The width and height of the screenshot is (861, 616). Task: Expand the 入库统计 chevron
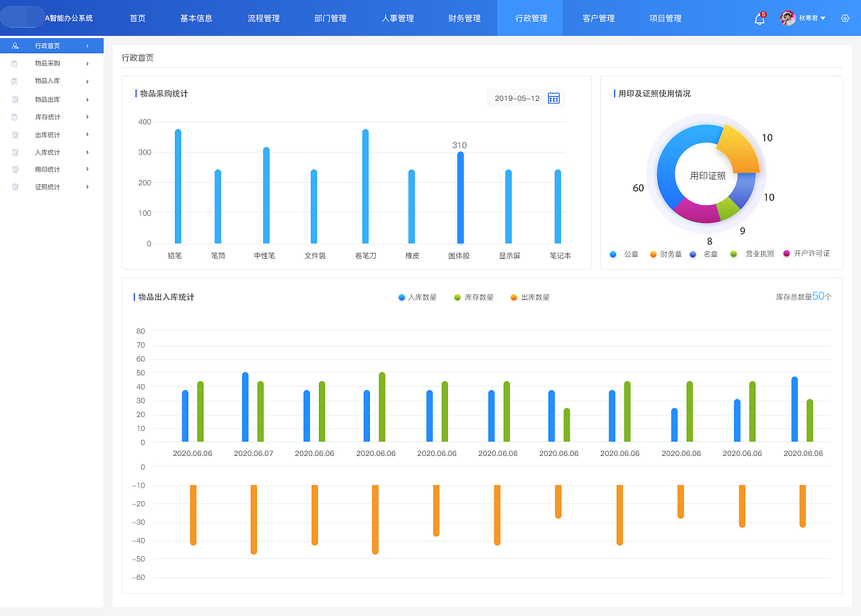tap(87, 152)
